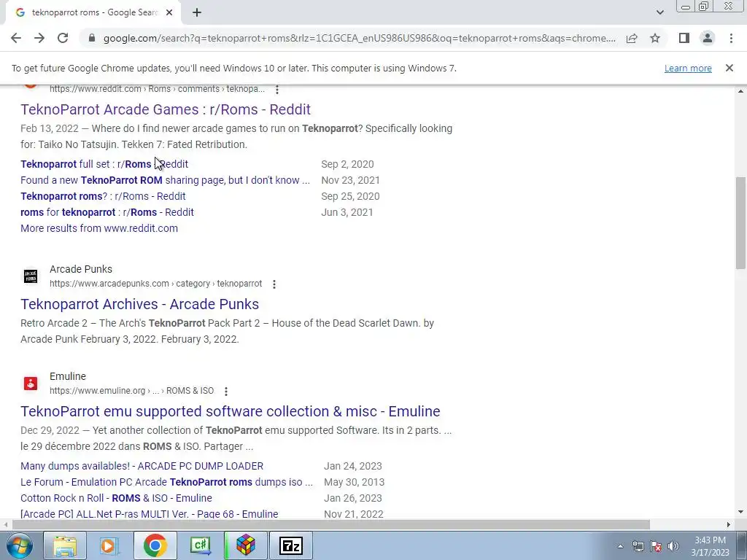Click the address bar URL field
This screenshot has width=747, height=560.
coord(359,38)
